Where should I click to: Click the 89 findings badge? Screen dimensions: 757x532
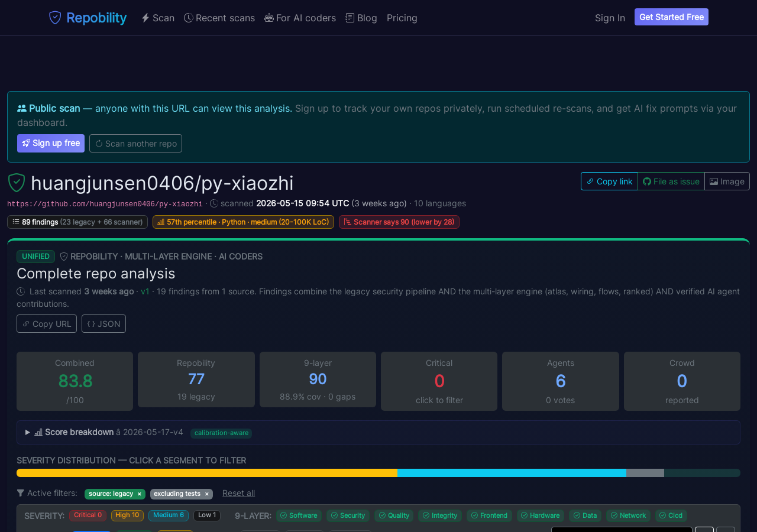[x=77, y=222]
